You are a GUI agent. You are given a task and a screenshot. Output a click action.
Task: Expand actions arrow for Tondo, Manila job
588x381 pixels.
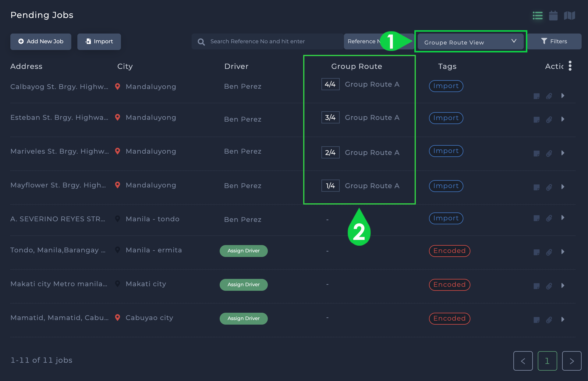(x=563, y=252)
